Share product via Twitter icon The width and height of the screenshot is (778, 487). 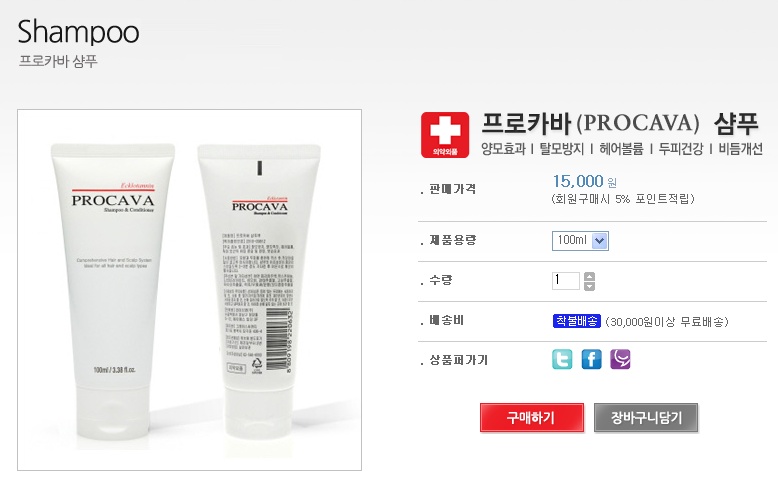[x=562, y=359]
